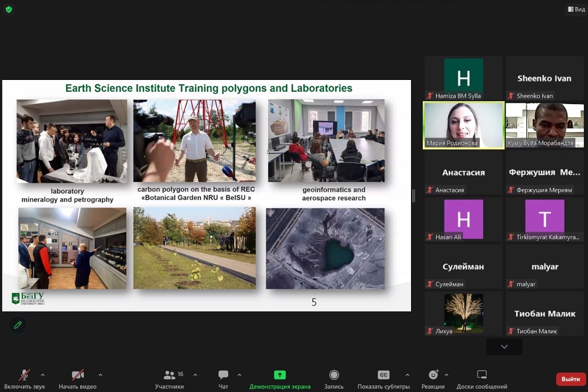Expand participants options arrow next to Участники
The width and height of the screenshot is (588, 392).
[195, 374]
